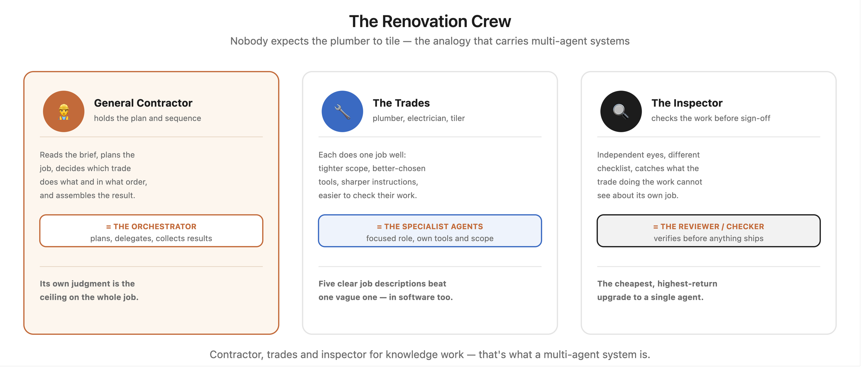Viewport: 868px width, 374px height.
Task: Click the Orchestrator label box
Action: point(151,231)
